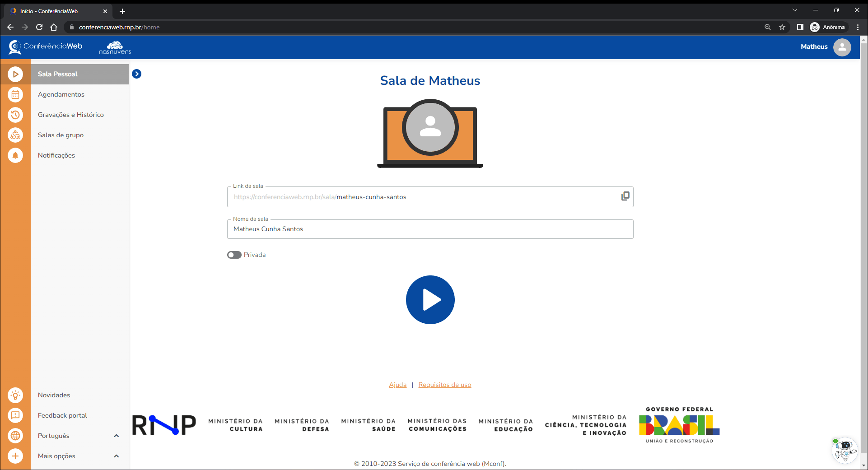Start the room with the play button

point(430,300)
